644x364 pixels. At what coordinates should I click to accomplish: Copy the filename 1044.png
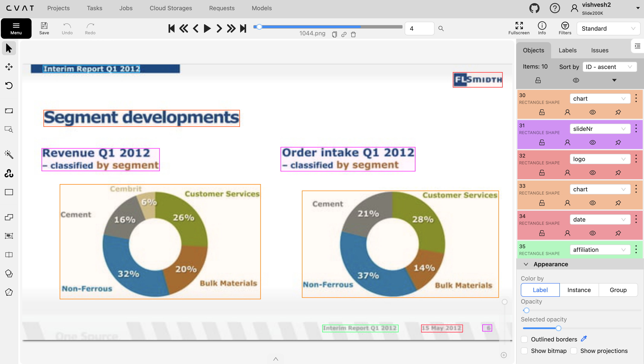(x=334, y=34)
